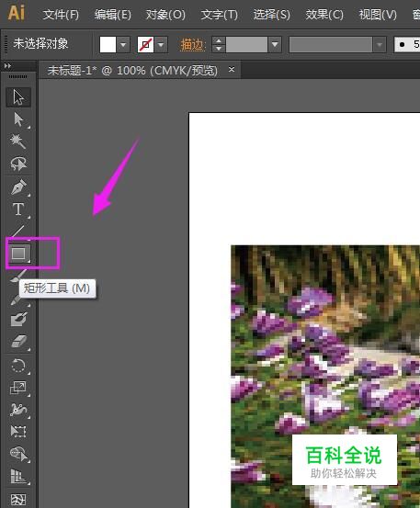Select the Pen tool
Screen dimensions: 420x508
18,187
